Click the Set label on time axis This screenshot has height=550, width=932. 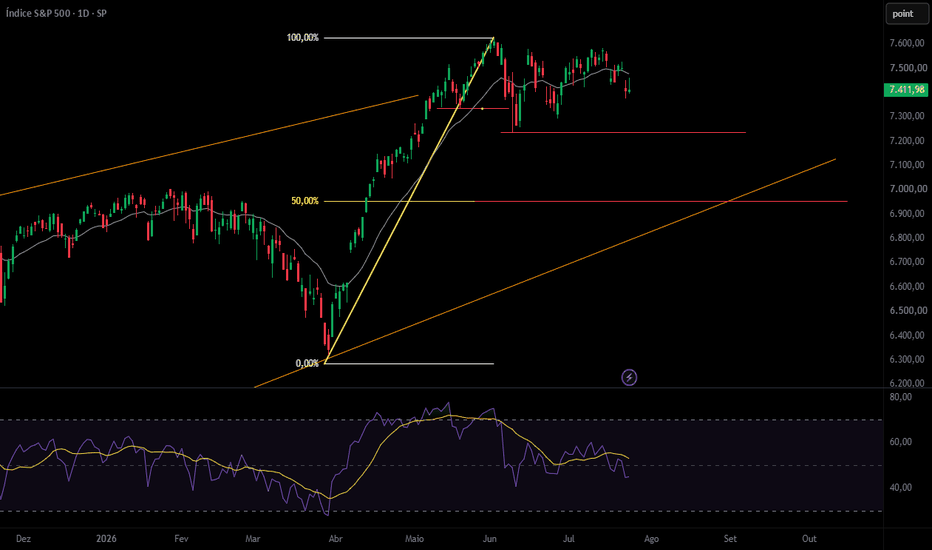pos(730,539)
